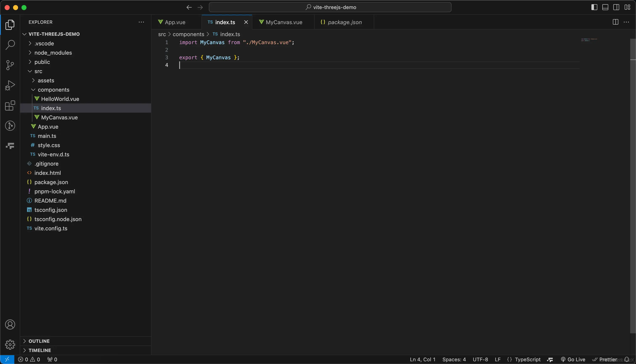Click the Split Editor Right icon
This screenshot has height=364, width=636.
click(x=615, y=22)
